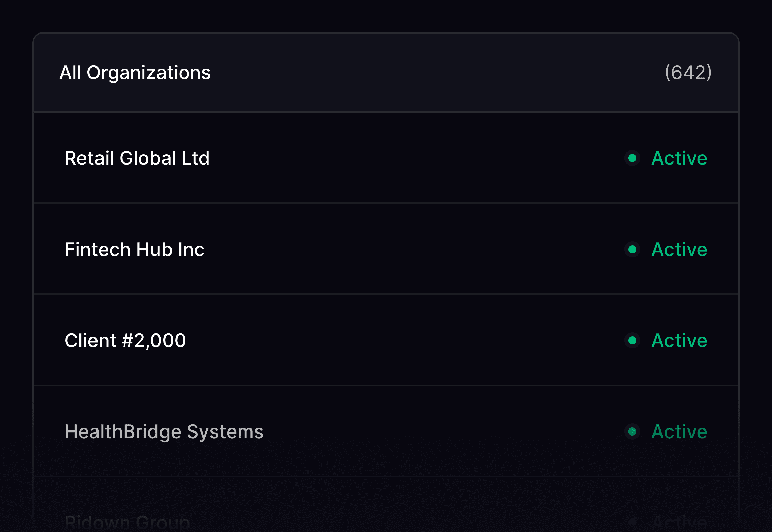Click the green status dot for Retail Global Ltd

pyautogui.click(x=632, y=158)
